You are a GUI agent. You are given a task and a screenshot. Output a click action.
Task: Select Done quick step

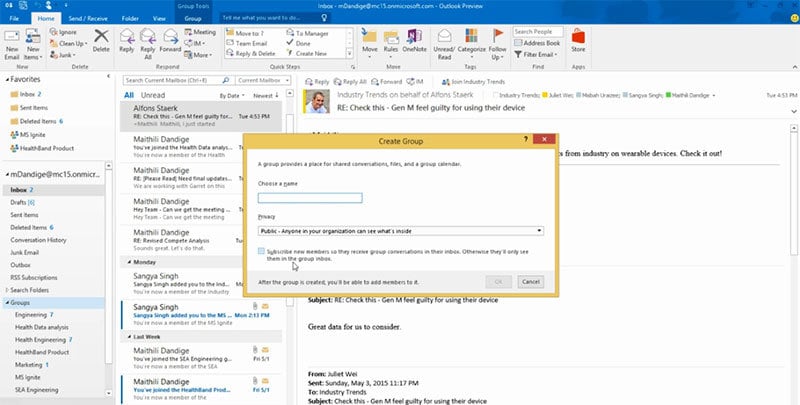(298, 43)
